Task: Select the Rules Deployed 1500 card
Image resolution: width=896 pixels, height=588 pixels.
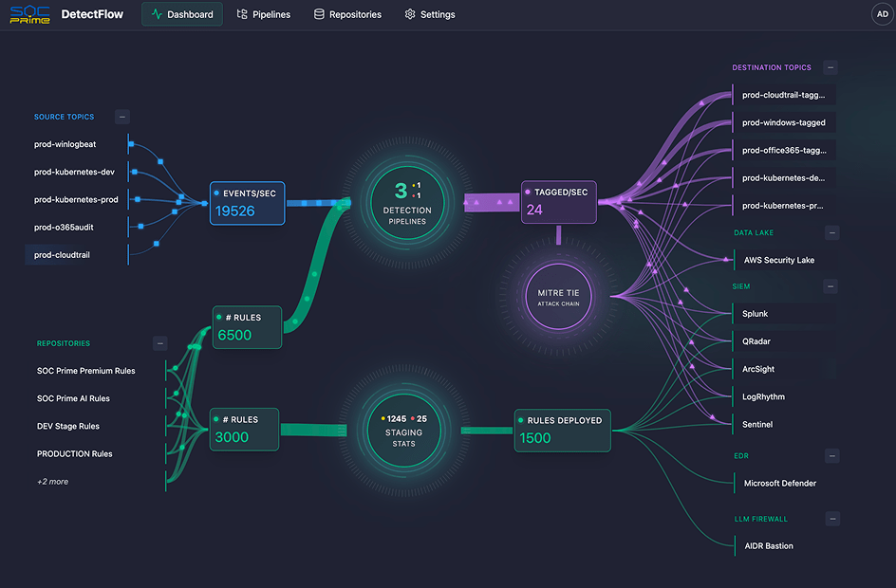Action: (563, 430)
